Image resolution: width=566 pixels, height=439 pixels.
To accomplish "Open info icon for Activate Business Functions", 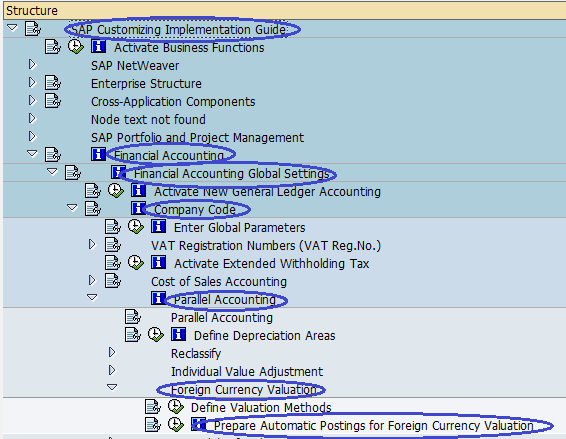I will pos(99,46).
